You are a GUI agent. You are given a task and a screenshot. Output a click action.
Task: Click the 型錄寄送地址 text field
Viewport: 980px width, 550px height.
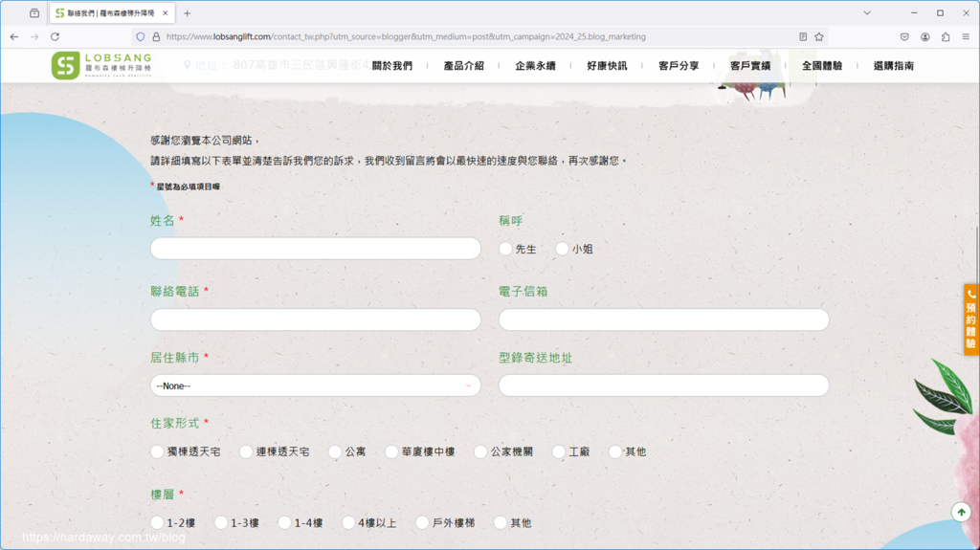coord(664,385)
